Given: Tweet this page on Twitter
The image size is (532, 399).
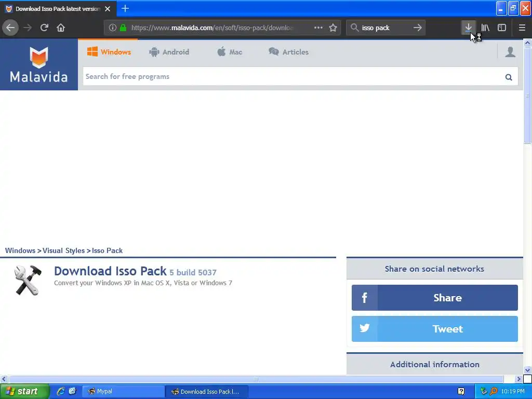Looking at the screenshot, I should pyautogui.click(x=435, y=329).
